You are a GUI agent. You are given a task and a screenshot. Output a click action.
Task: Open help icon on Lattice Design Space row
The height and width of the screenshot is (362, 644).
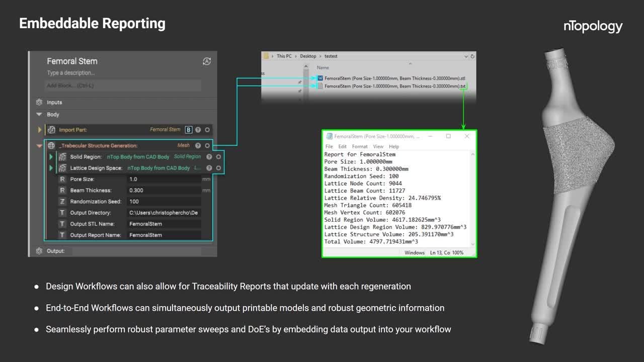209,168
